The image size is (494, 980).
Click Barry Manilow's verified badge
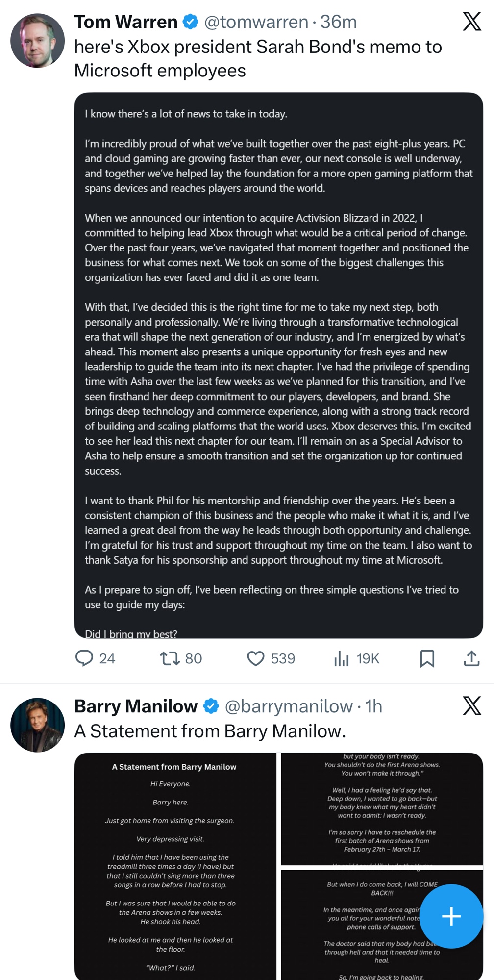click(x=211, y=706)
